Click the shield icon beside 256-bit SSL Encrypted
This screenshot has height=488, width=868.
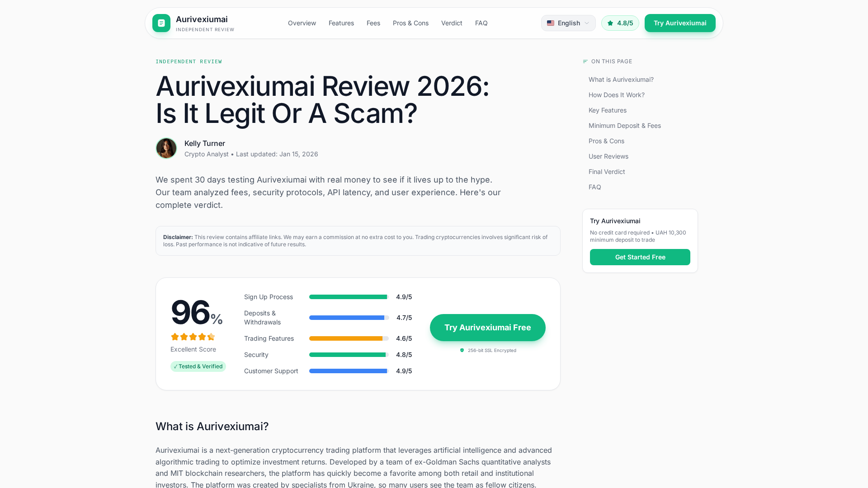pos(462,350)
